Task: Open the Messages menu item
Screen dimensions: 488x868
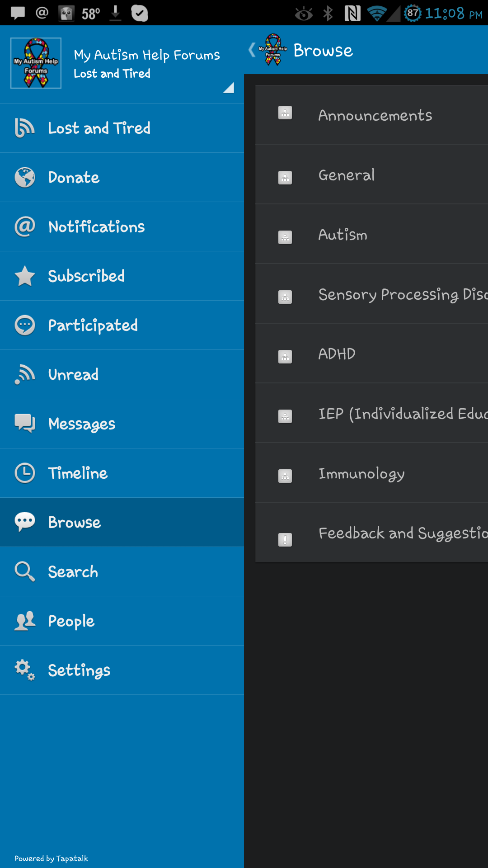Action: click(x=81, y=424)
